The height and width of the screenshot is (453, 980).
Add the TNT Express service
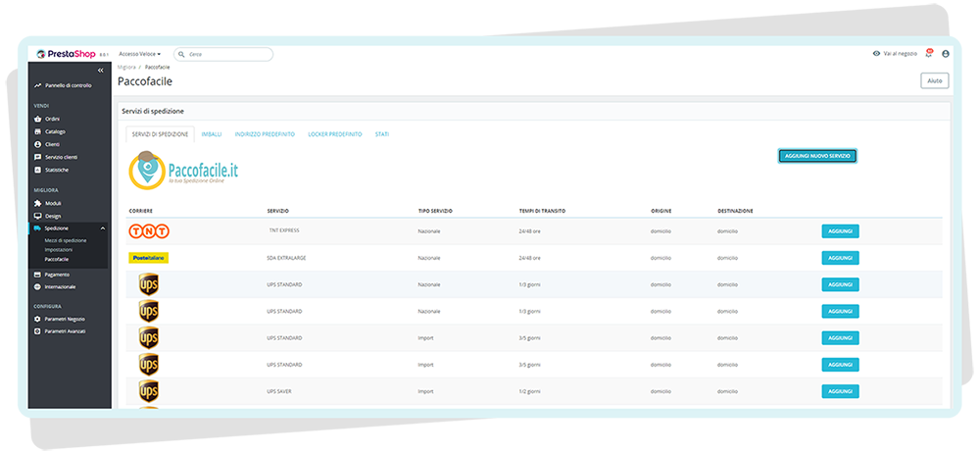click(x=840, y=231)
